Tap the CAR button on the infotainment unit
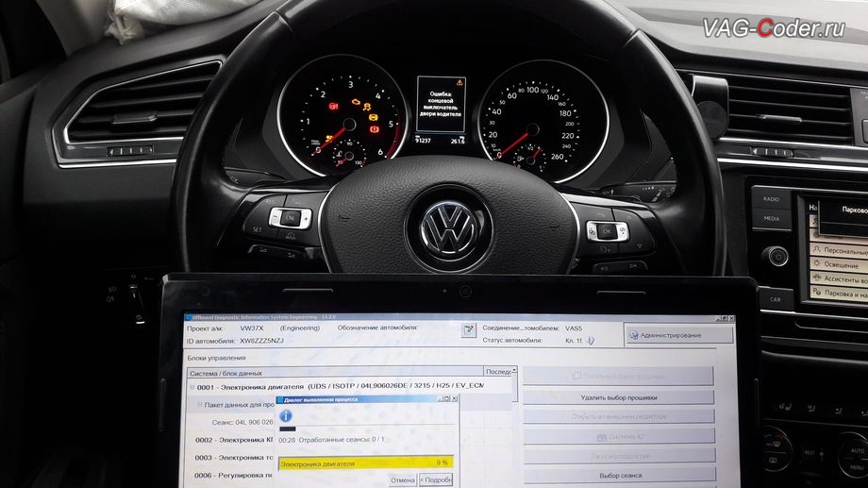 [x=775, y=299]
